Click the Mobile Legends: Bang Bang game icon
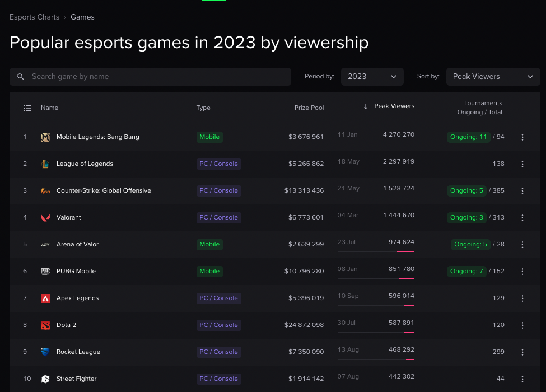This screenshot has height=392, width=546. pyautogui.click(x=45, y=137)
